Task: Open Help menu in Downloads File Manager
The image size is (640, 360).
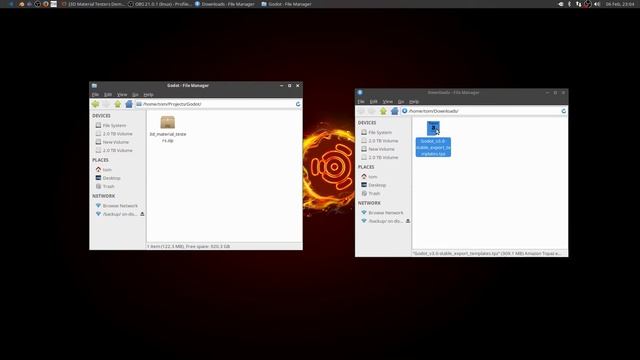Action: [x=414, y=102]
